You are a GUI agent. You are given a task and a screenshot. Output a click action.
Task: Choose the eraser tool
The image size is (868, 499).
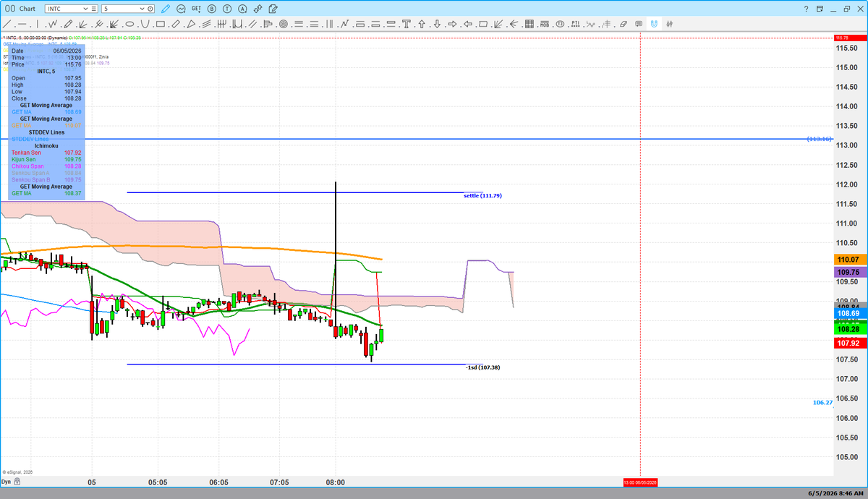click(x=624, y=24)
